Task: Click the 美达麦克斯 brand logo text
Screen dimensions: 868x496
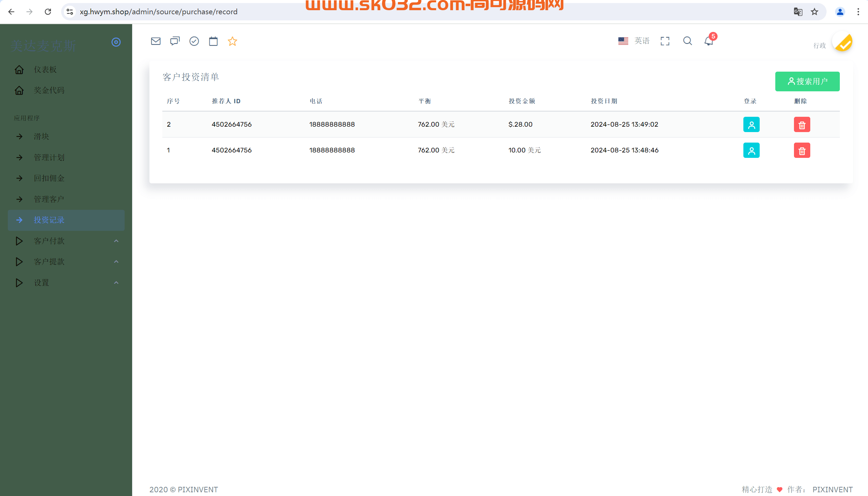Action: point(43,45)
